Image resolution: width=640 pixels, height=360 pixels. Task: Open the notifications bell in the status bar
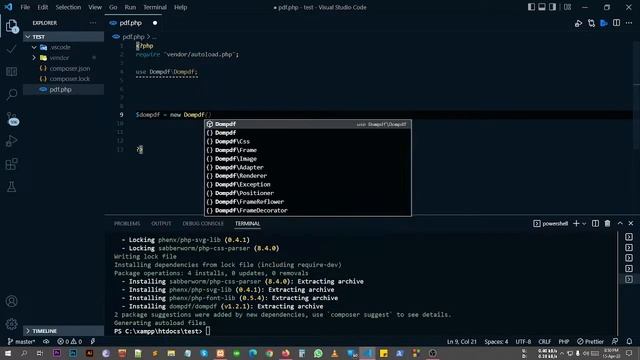coord(629,341)
